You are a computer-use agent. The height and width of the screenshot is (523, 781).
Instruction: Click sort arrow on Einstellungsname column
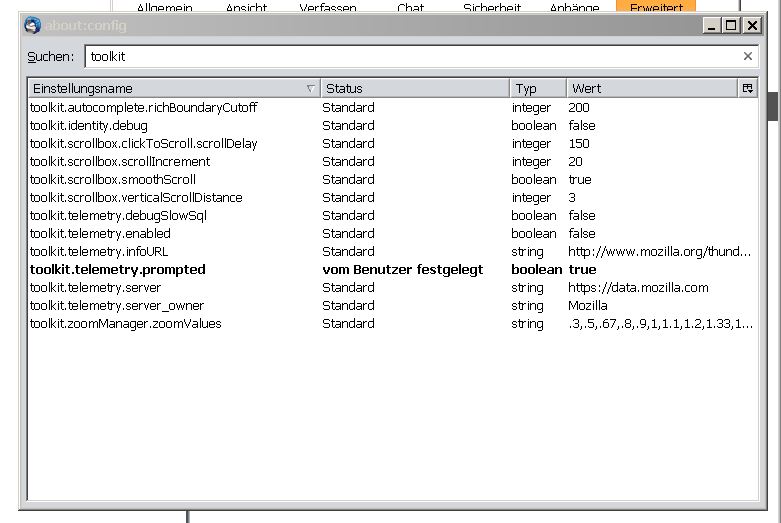[x=310, y=89]
